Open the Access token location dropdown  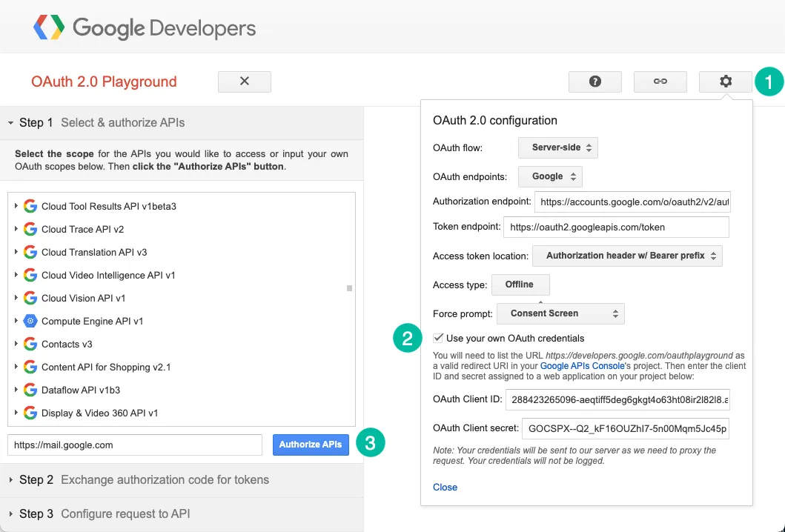click(x=627, y=255)
